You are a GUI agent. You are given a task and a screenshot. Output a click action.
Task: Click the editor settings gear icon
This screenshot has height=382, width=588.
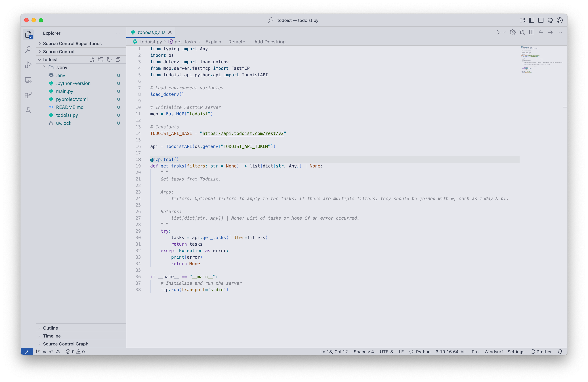(513, 32)
